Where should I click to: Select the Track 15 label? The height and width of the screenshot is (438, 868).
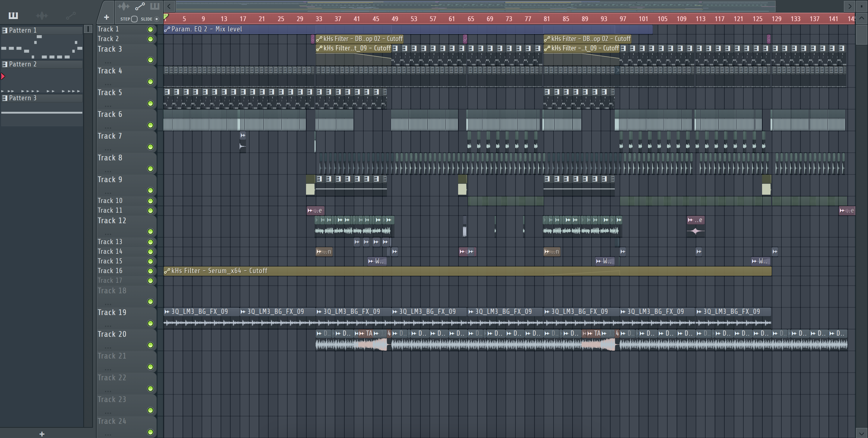(110, 261)
